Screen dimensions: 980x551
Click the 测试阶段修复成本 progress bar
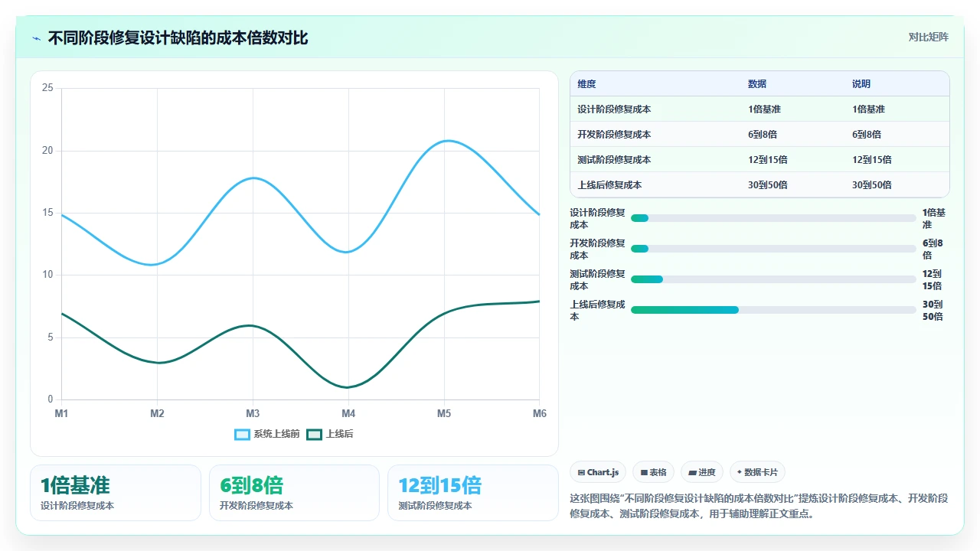coord(773,279)
